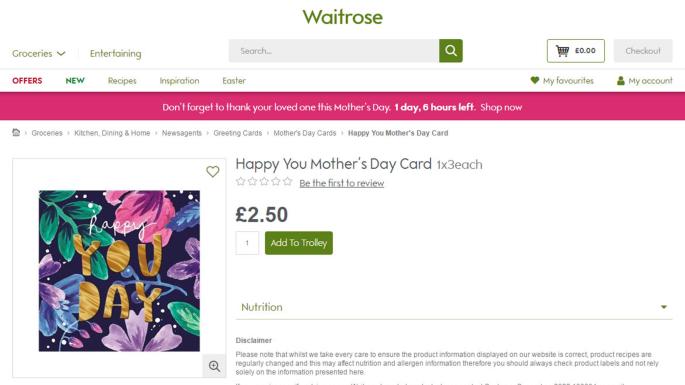Open the OFFERS menu item
The width and height of the screenshot is (685, 385).
click(27, 81)
